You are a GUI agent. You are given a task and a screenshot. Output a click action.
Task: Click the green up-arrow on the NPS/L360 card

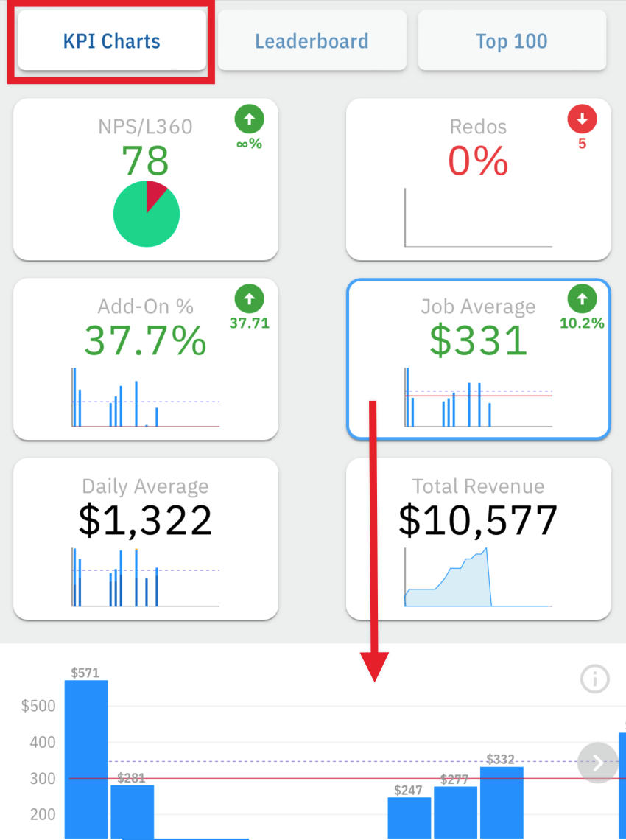(x=250, y=119)
